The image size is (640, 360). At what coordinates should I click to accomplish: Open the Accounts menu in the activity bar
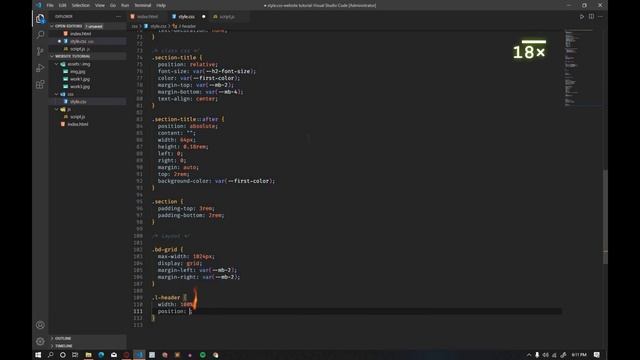(40, 325)
